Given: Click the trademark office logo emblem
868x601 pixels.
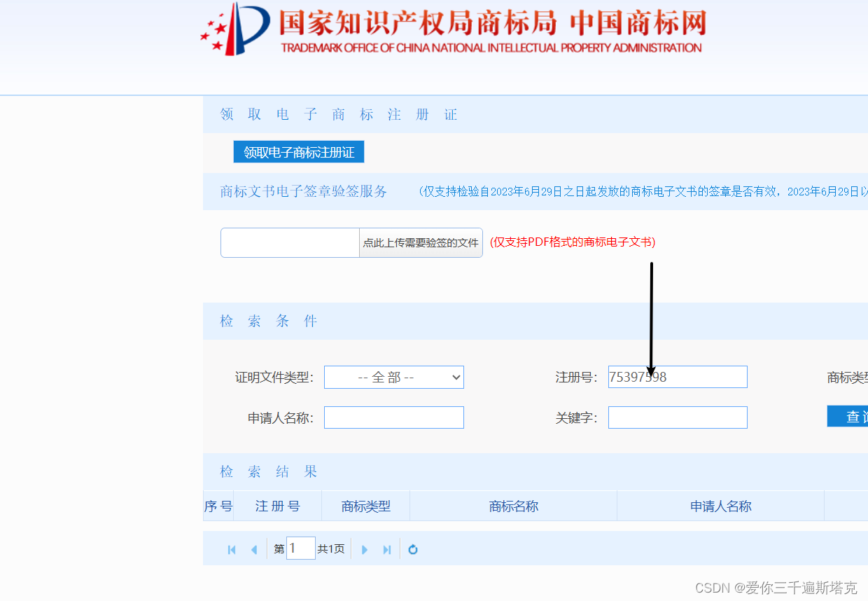Looking at the screenshot, I should pos(235,29).
